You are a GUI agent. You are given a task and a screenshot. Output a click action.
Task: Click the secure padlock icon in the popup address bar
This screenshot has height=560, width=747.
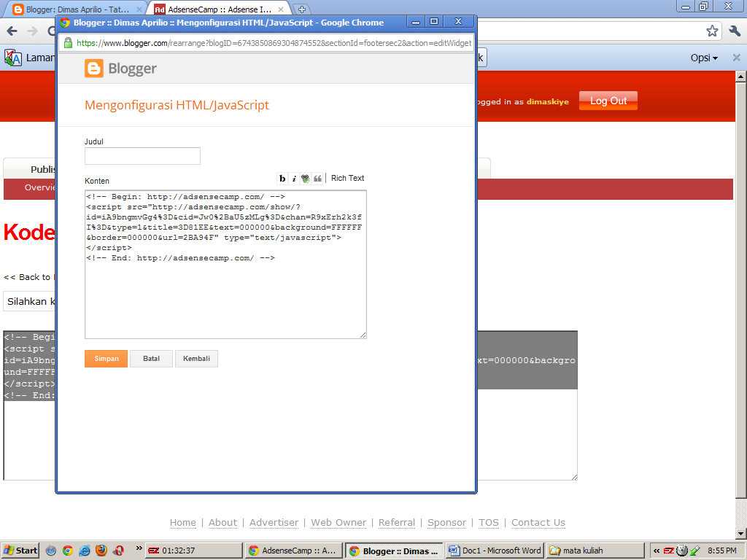68,43
